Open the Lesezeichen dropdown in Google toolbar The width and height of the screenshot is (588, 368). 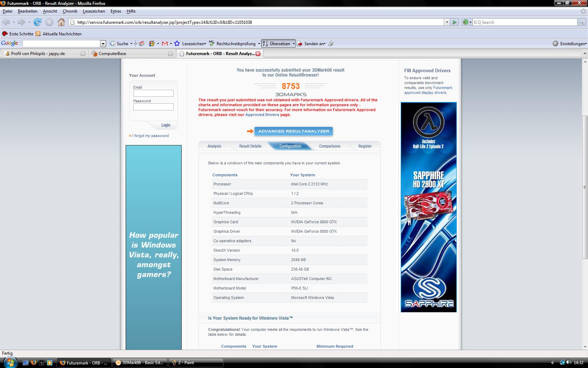194,43
